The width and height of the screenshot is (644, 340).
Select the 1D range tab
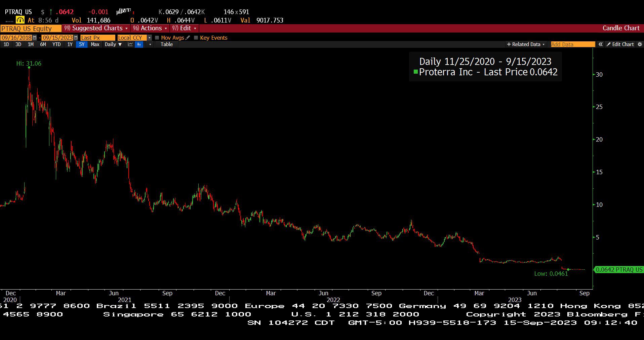[x=6, y=44]
